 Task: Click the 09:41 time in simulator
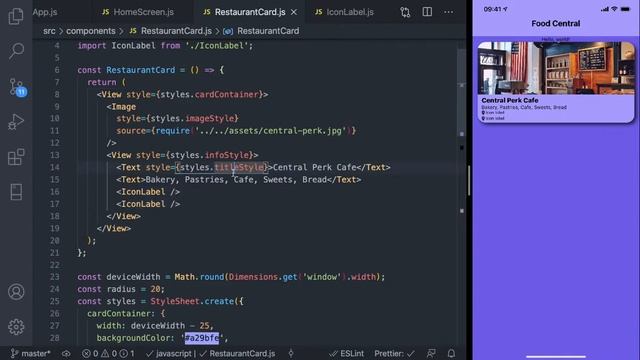coord(493,9)
